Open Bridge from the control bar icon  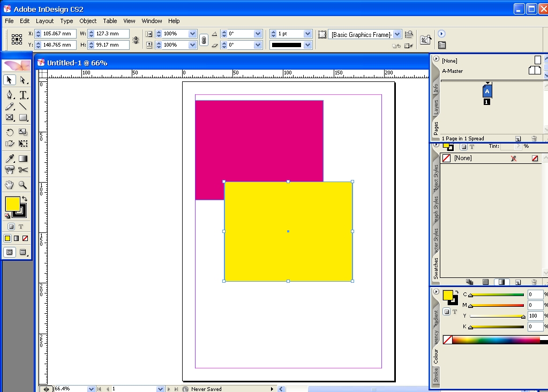(425, 40)
